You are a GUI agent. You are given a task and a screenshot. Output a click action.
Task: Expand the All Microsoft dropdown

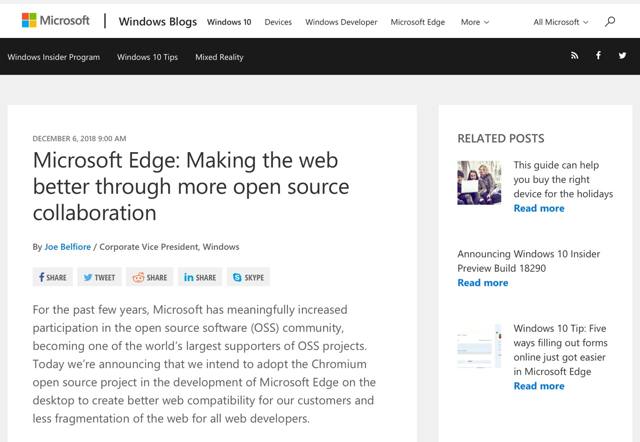(x=561, y=21)
